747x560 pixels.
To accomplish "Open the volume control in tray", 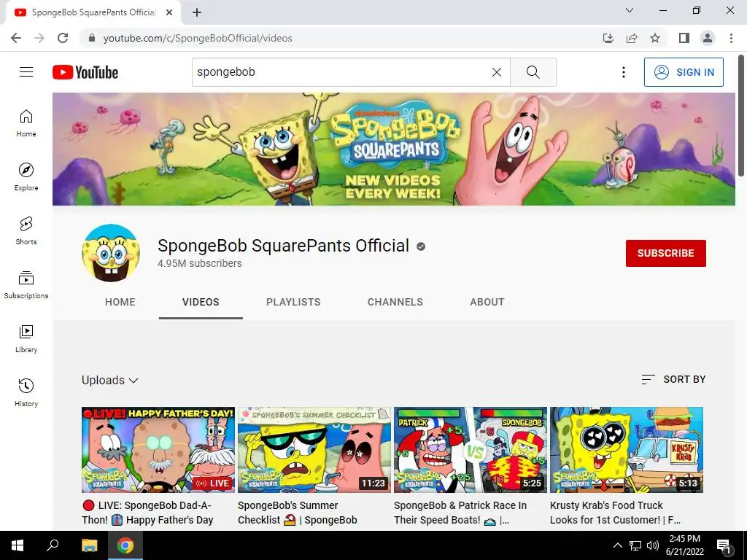I will (653, 545).
